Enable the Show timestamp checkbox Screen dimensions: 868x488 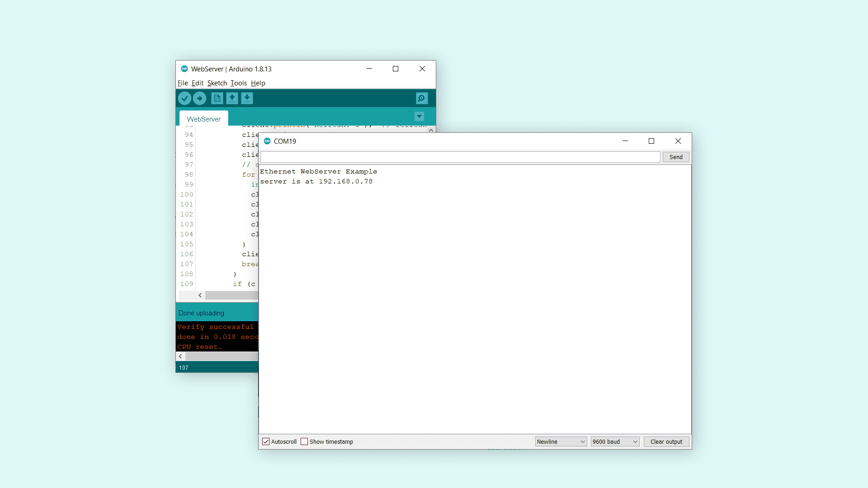[x=304, y=441]
